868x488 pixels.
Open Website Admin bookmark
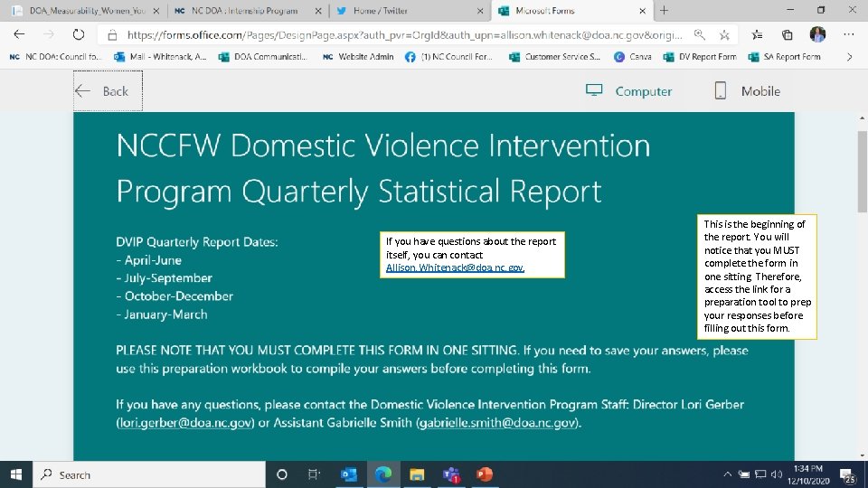[x=358, y=56]
